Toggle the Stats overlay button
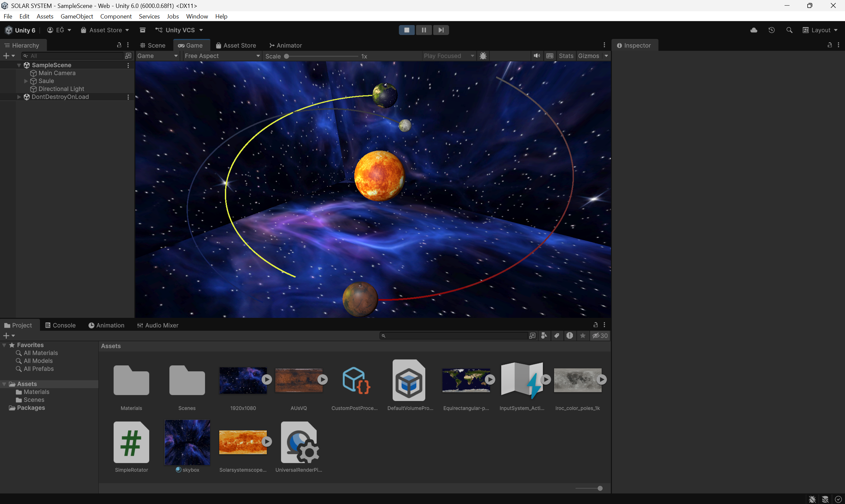Screen dimensions: 845x504 pyautogui.click(x=566, y=56)
